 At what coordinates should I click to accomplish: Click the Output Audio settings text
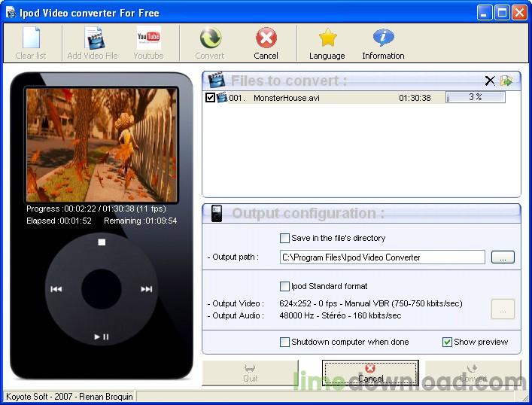(x=340, y=315)
